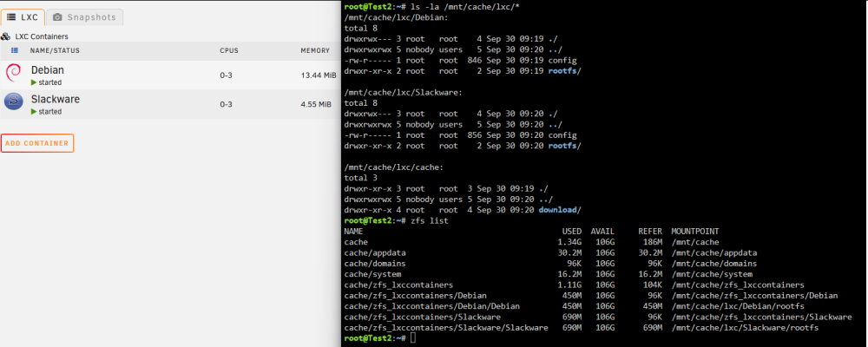868x347 pixels.
Task: Click the terminal cursor at last prompt
Action: pyautogui.click(x=413, y=338)
